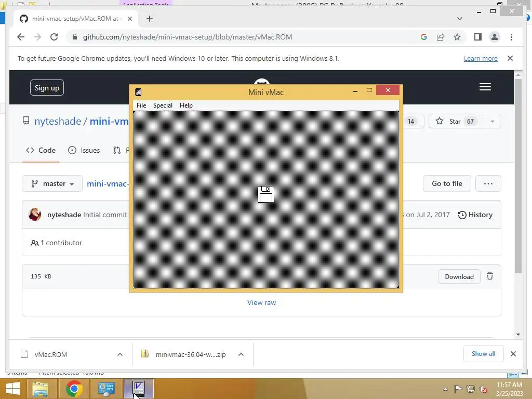Click the GitHub Sign up button
The image size is (532, 399).
pos(47,87)
